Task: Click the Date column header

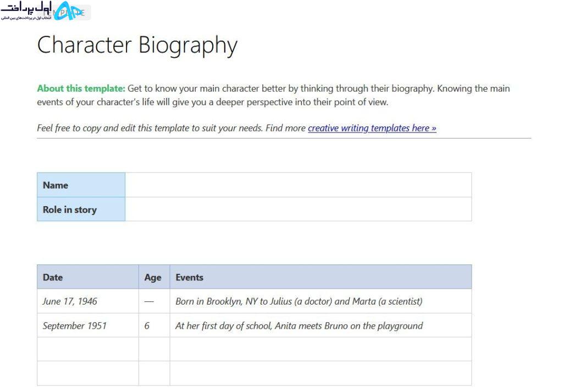Action: pos(88,277)
